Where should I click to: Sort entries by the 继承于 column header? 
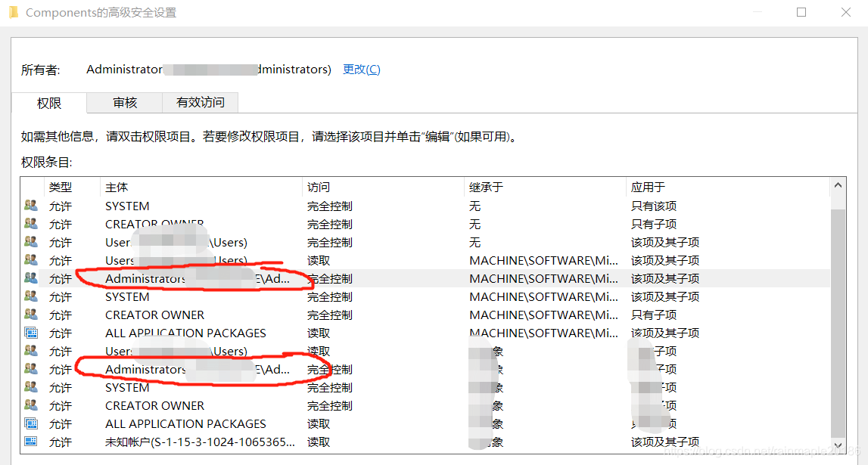(x=486, y=188)
